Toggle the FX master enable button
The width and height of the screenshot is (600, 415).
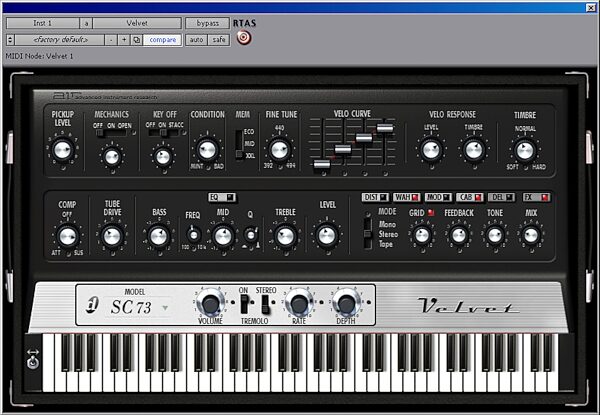pos(536,197)
